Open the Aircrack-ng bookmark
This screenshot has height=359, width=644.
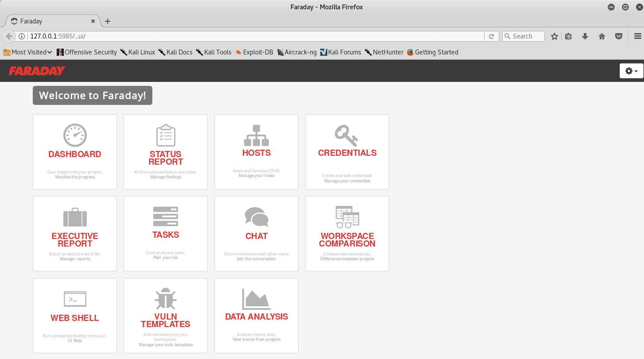point(297,52)
